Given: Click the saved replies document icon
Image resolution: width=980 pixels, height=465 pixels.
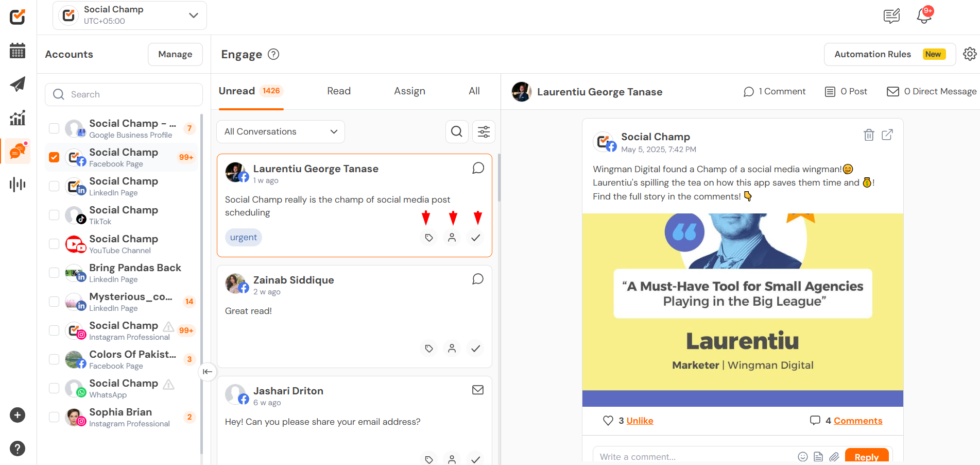Looking at the screenshot, I should [818, 456].
